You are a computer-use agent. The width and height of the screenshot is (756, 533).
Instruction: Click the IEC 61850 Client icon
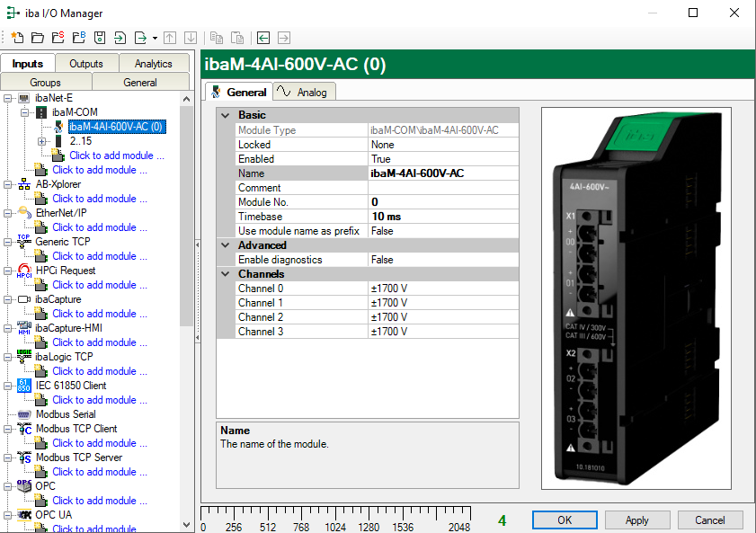click(24, 386)
